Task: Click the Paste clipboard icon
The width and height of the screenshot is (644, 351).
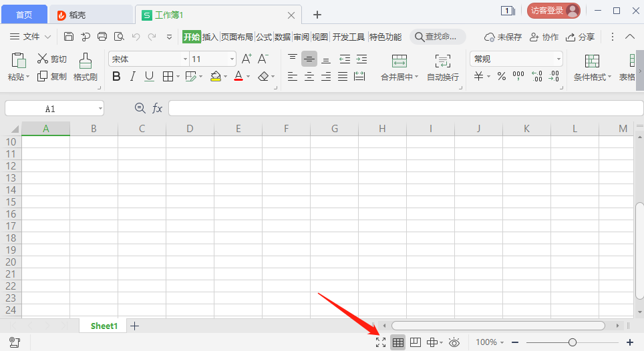Action: coord(19,61)
